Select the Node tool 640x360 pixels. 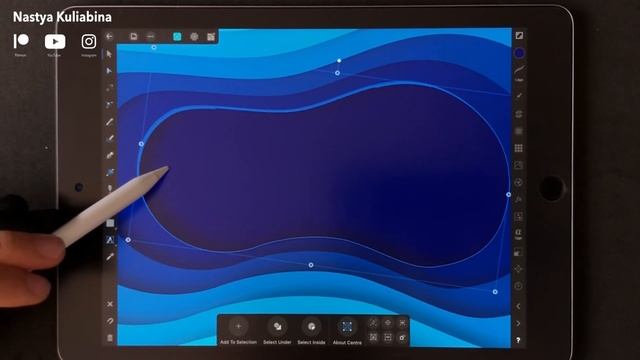(x=109, y=71)
